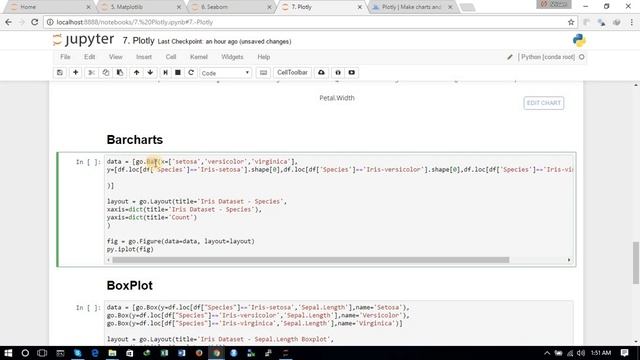Click the EDIT CHART button

tap(544, 103)
